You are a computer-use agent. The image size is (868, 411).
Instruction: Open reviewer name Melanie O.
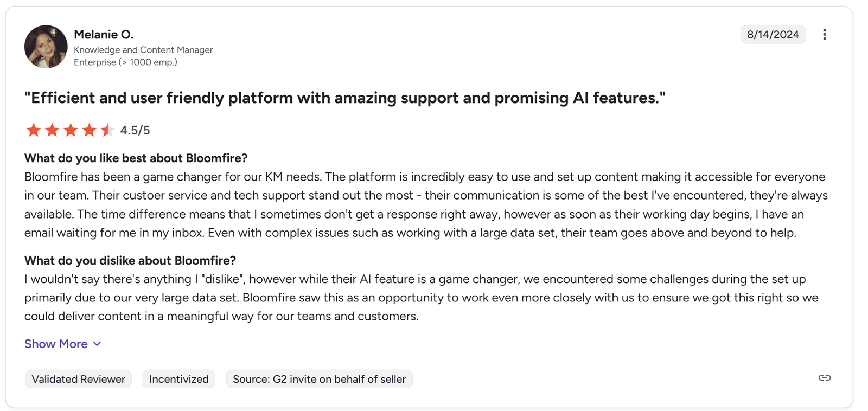point(104,35)
